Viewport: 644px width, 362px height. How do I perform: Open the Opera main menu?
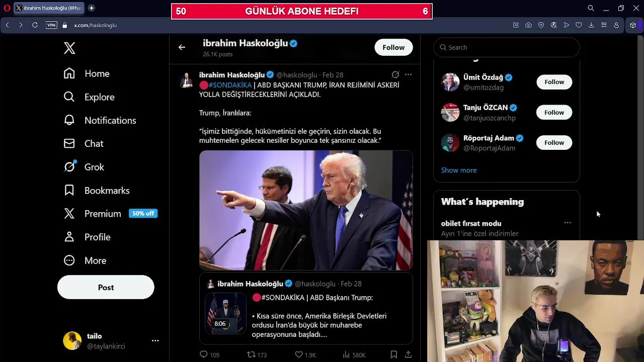7,8
